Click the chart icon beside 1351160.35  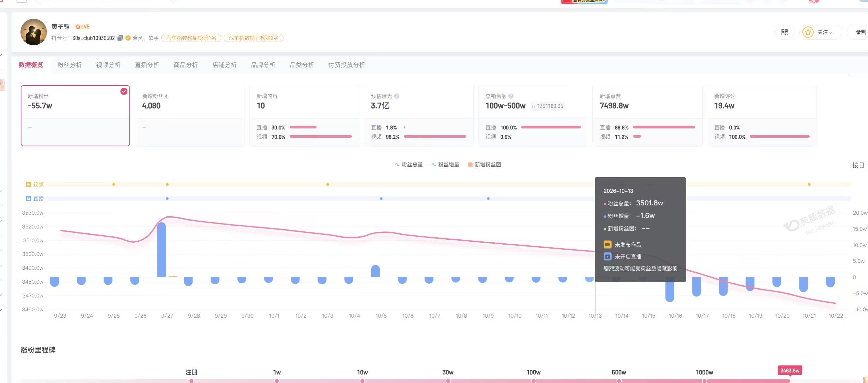point(534,106)
